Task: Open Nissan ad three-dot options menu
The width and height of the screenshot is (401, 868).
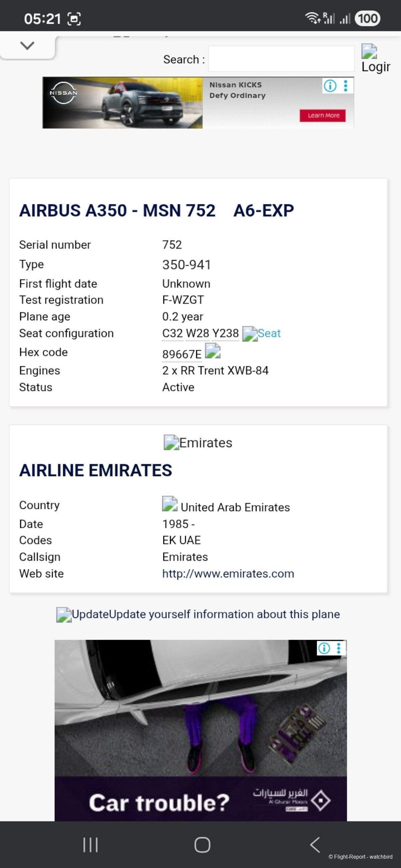Action: click(x=345, y=86)
